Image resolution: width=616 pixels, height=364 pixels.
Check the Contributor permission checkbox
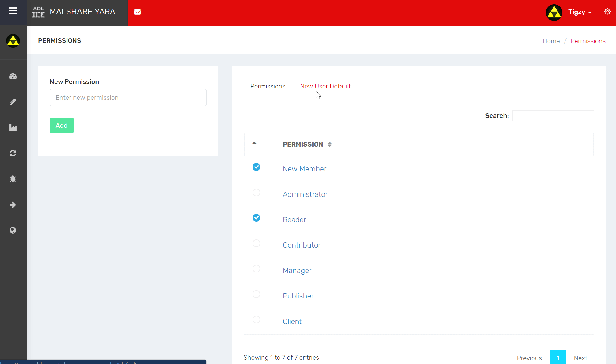(256, 243)
